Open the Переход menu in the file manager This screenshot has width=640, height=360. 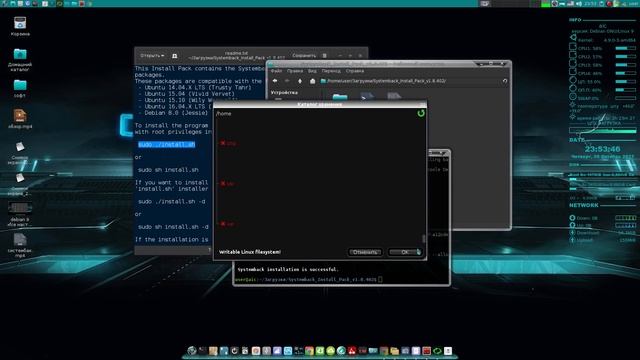tap(331, 71)
